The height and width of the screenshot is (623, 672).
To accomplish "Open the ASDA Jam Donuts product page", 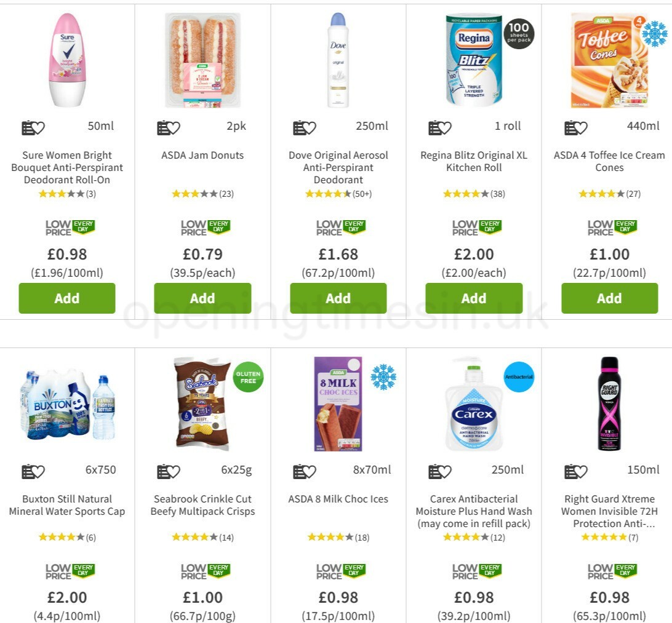I will point(202,155).
